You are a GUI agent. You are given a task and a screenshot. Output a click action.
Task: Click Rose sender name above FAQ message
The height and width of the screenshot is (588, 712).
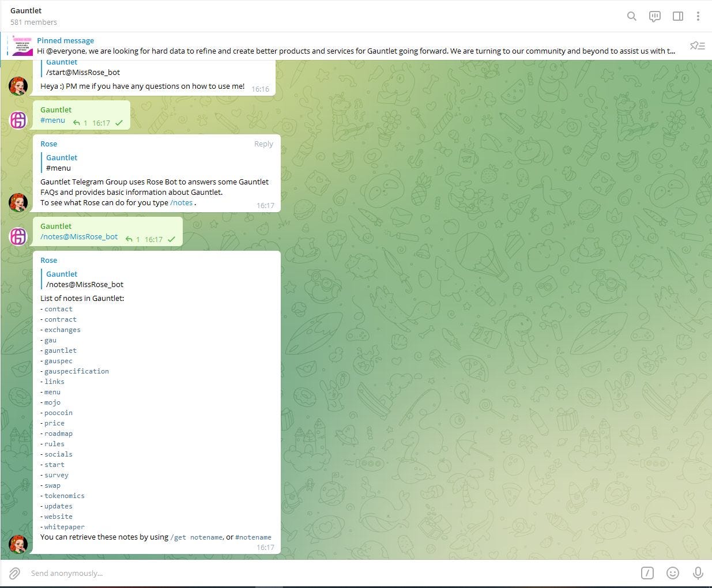click(48, 144)
